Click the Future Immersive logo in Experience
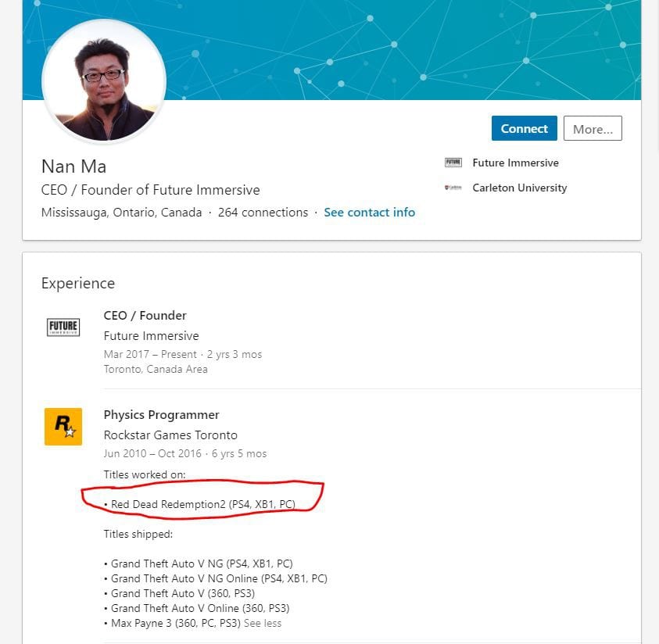This screenshot has width=659, height=644. [63, 327]
